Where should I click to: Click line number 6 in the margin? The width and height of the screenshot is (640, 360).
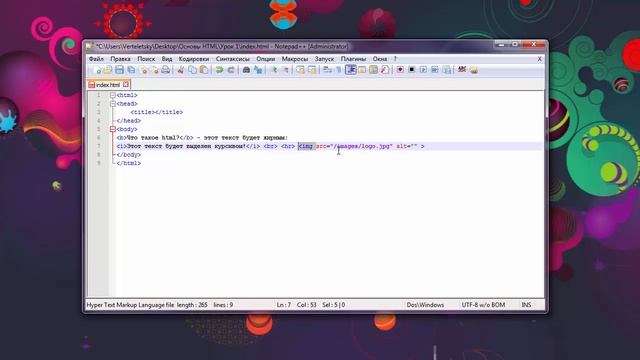click(x=98, y=138)
